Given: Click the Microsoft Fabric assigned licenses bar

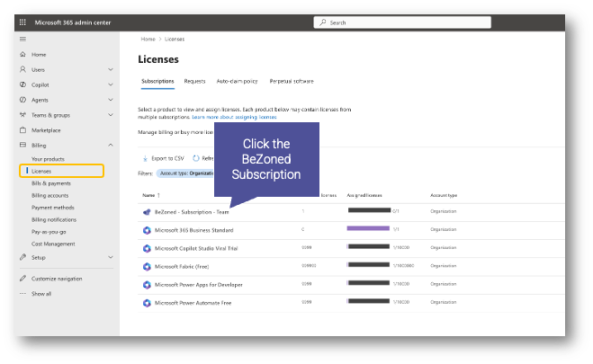Looking at the screenshot, I should click(368, 265).
